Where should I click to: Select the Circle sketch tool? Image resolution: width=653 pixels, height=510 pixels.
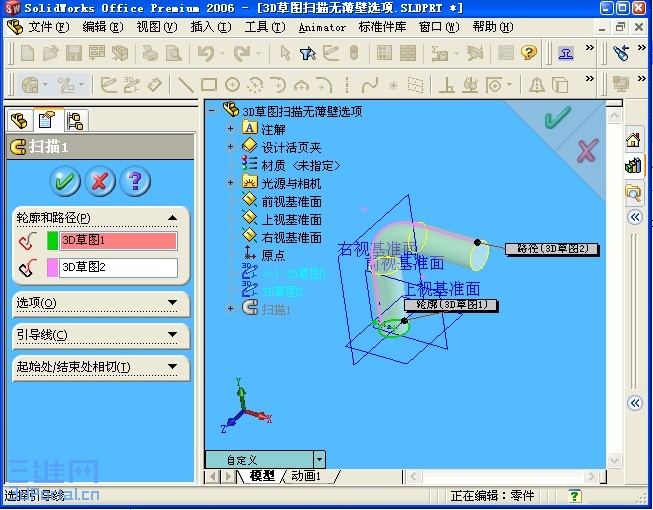click(232, 85)
